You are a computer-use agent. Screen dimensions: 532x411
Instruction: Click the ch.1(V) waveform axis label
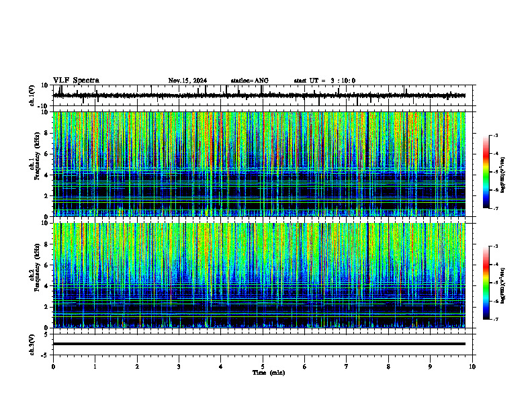32,95
